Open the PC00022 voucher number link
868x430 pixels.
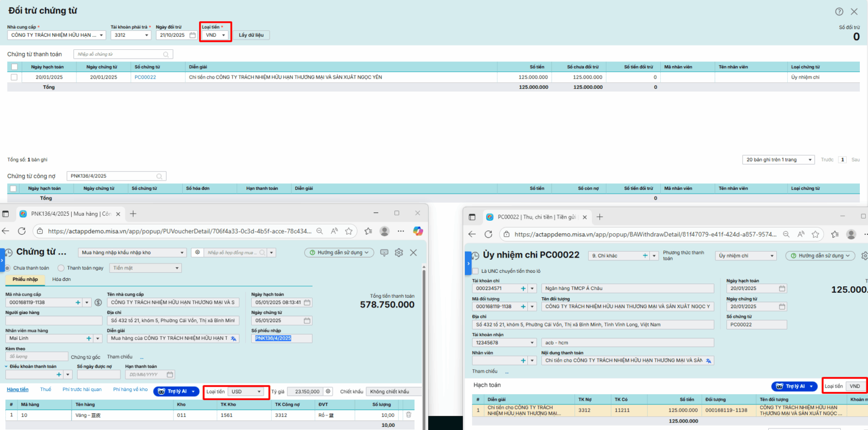tap(145, 78)
